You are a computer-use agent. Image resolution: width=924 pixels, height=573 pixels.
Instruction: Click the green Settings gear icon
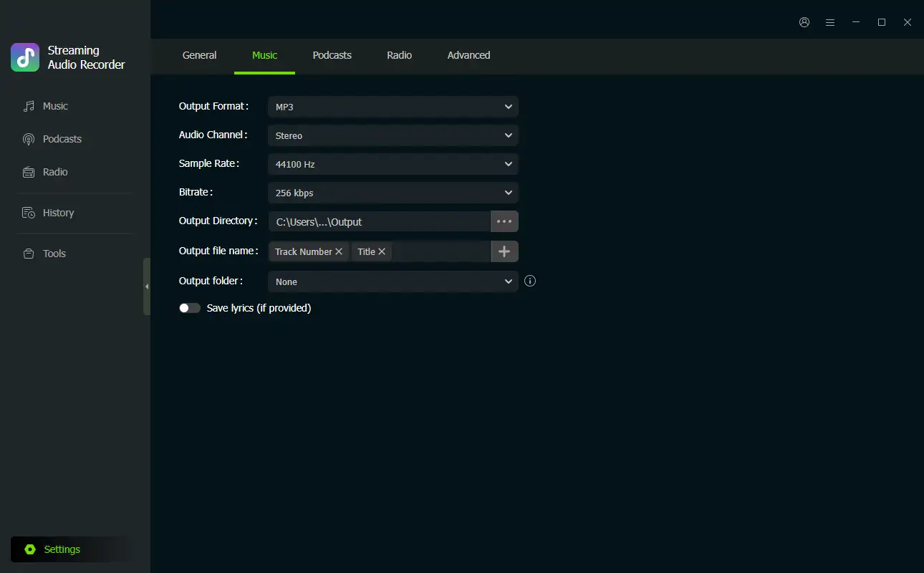click(30, 549)
